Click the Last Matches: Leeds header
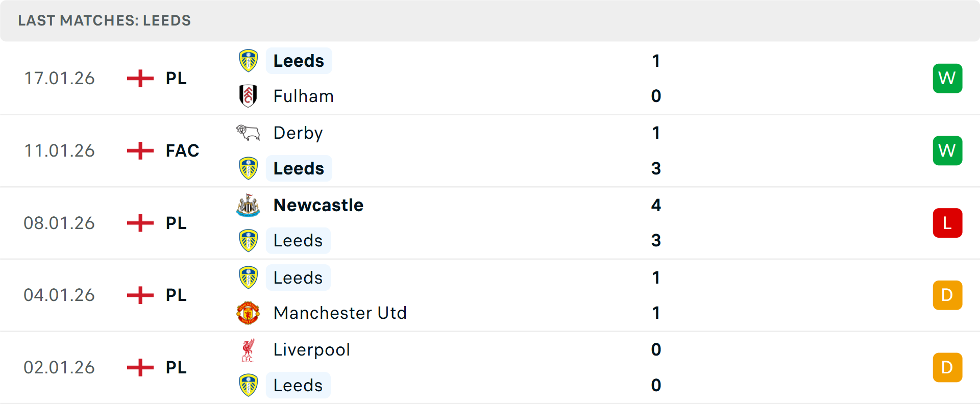The width and height of the screenshot is (980, 404). 104,20
